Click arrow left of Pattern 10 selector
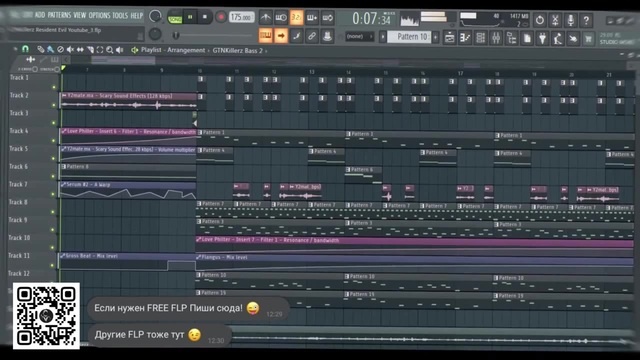 tap(383, 37)
